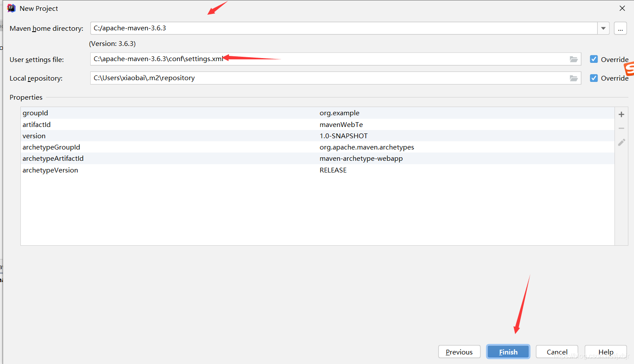Open folder browser for Local repository
634x364 pixels.
point(574,78)
